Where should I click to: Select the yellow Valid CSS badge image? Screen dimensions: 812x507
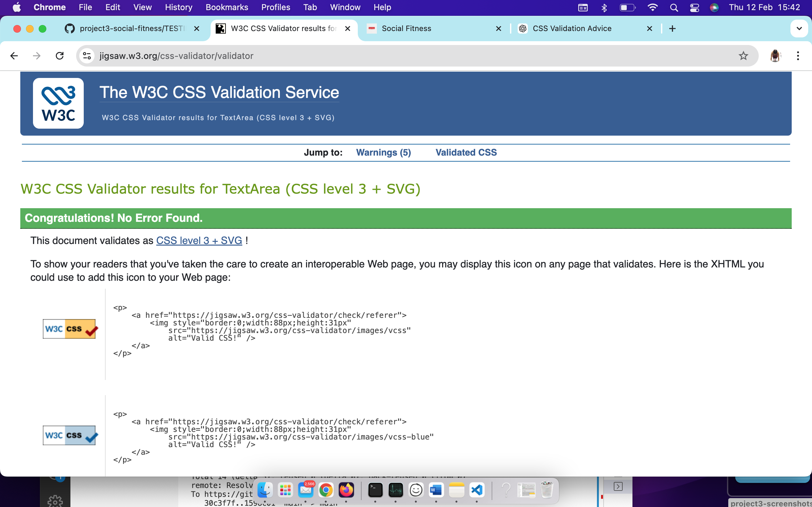pos(69,329)
